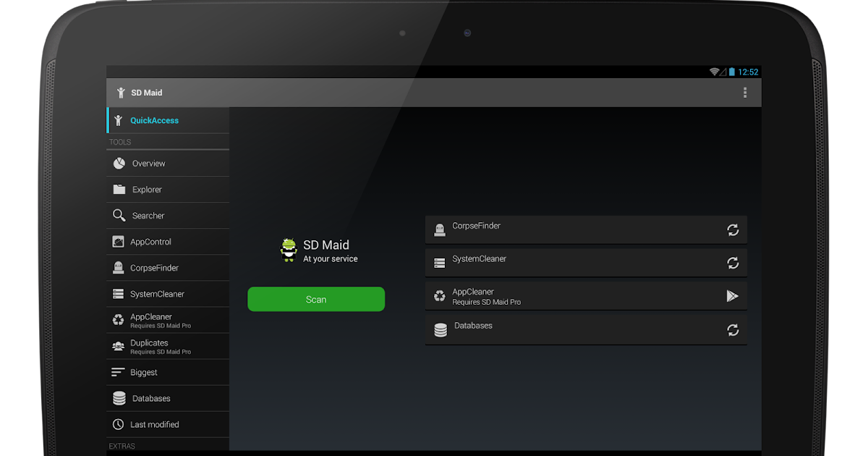Tap the 12:52 clock
Image resolution: width=868 pixels, height=456 pixels.
748,72
